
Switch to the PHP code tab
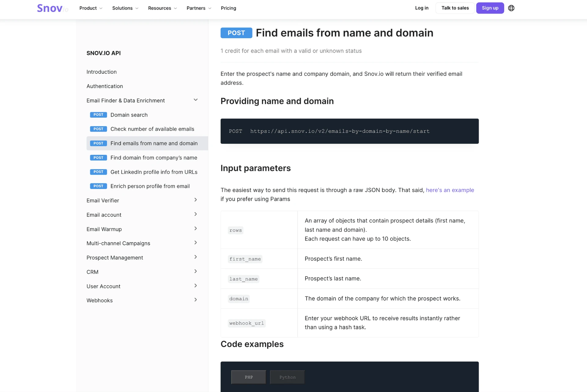click(249, 377)
